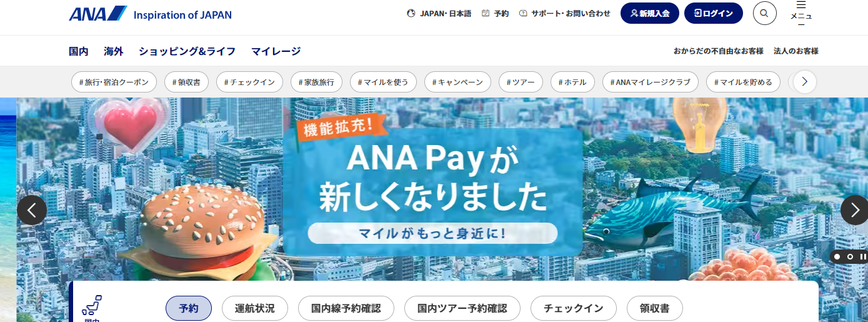Select the second slide indicator dot
Image resolution: width=868 pixels, height=322 pixels.
point(850,256)
